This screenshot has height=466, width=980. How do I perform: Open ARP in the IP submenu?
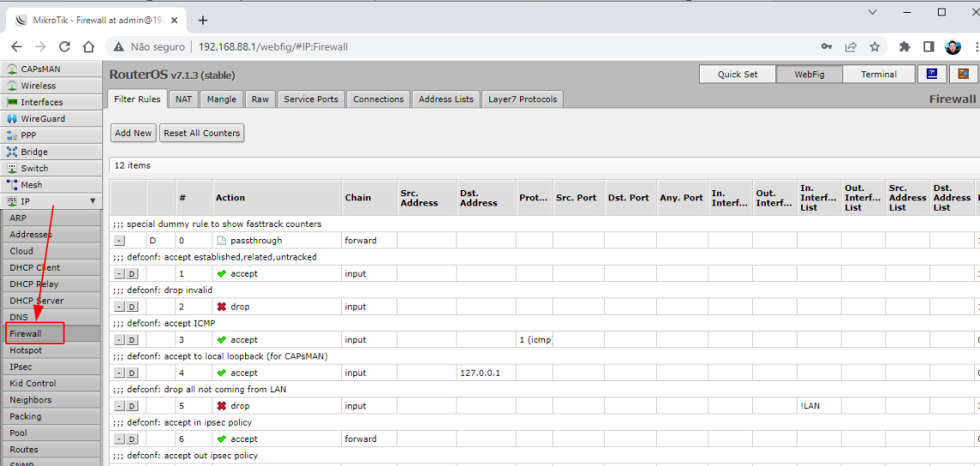(52, 218)
